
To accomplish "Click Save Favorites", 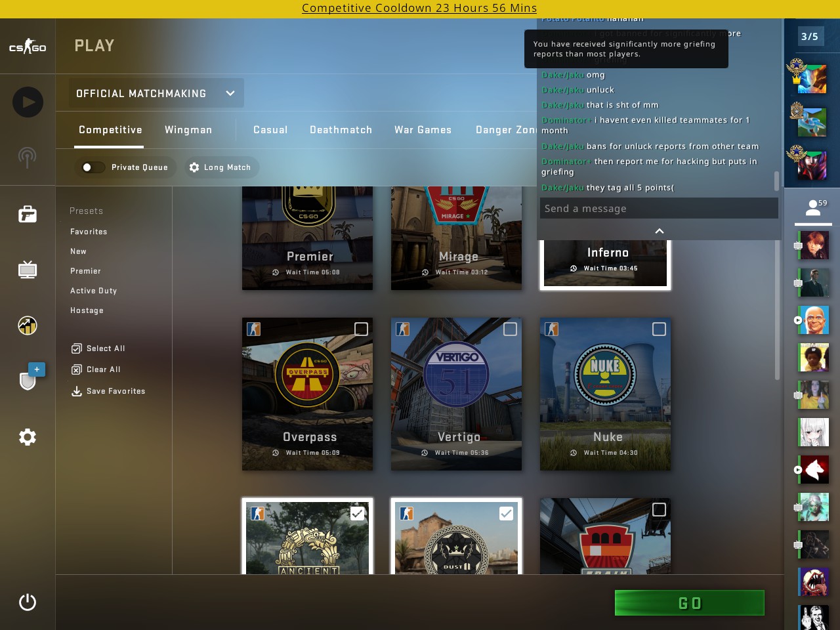I will pos(108,391).
